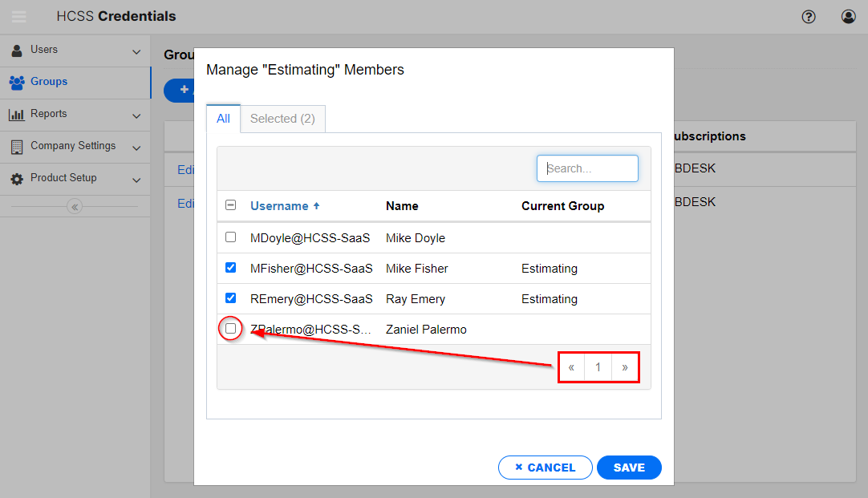Check the box next to Zaniel Palermo
Image resolution: width=868 pixels, height=498 pixels.
(230, 328)
